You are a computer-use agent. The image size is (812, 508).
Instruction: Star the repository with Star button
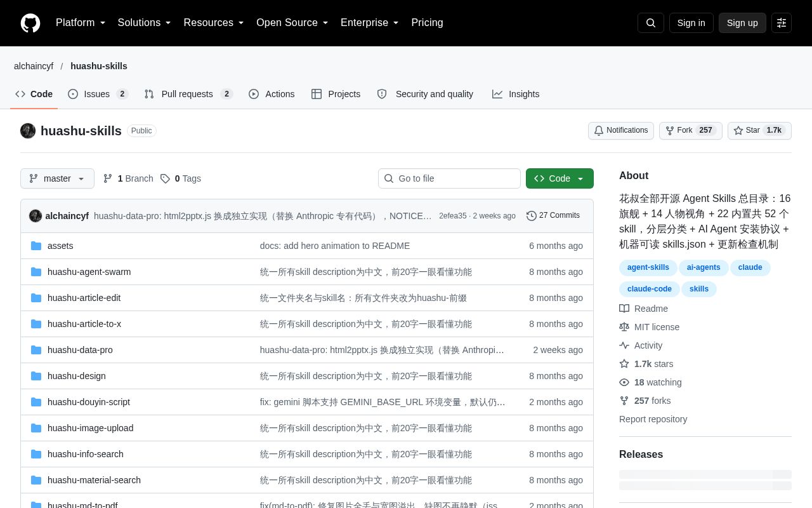(759, 131)
